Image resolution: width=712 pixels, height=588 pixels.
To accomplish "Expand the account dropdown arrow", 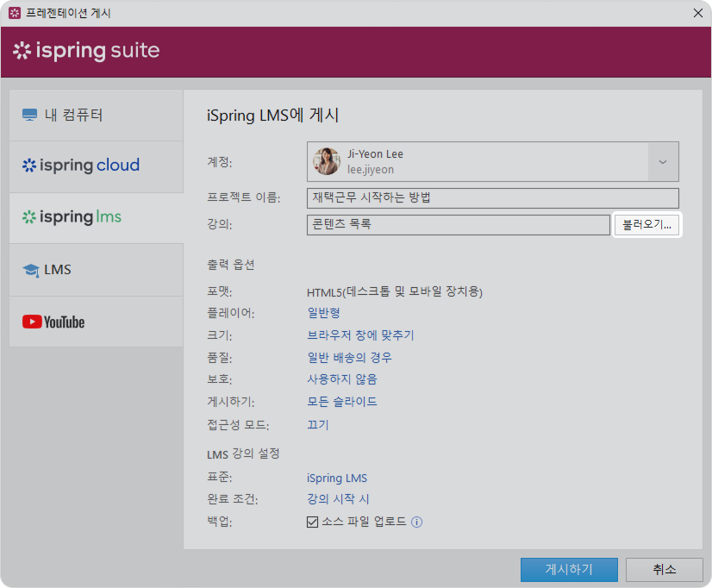I will tap(663, 161).
